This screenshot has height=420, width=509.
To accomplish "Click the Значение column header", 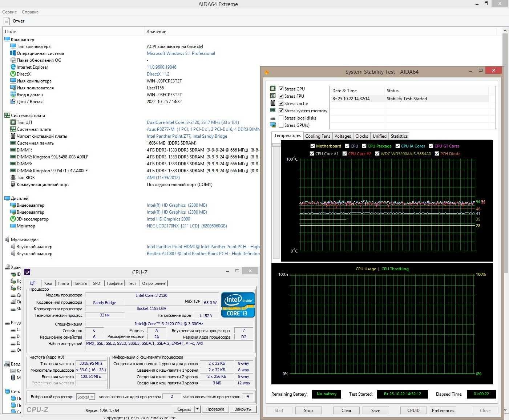I will coord(156,32).
